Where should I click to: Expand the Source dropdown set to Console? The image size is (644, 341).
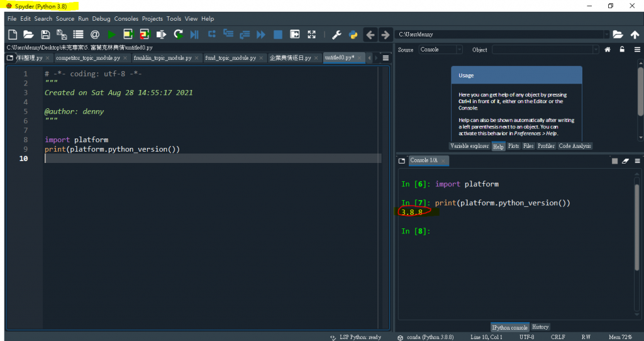coord(458,50)
